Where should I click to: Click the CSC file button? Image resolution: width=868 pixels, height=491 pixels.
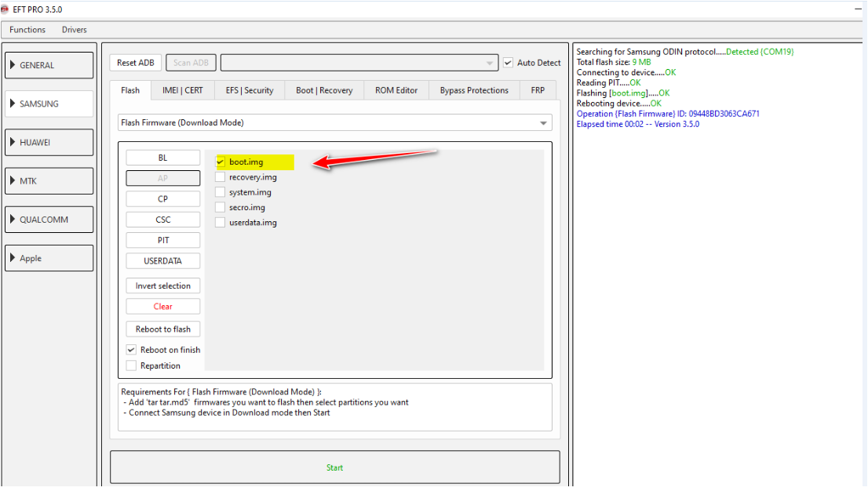162,220
